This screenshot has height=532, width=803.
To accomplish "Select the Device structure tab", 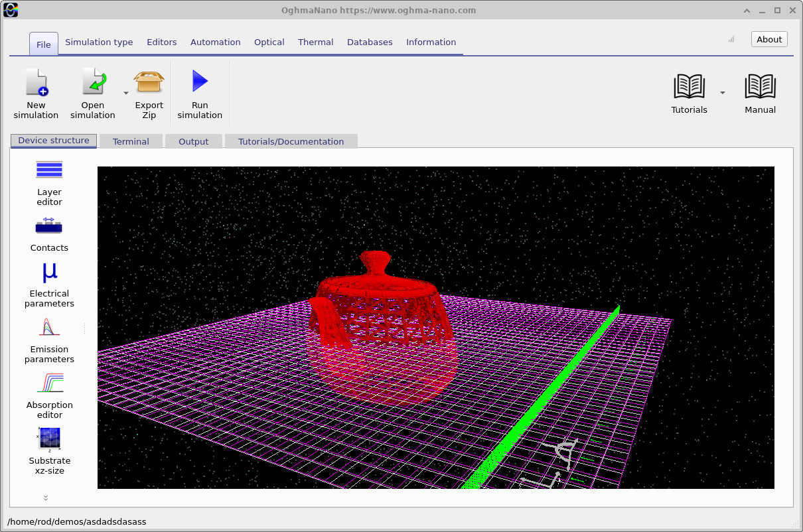I will click(x=54, y=141).
